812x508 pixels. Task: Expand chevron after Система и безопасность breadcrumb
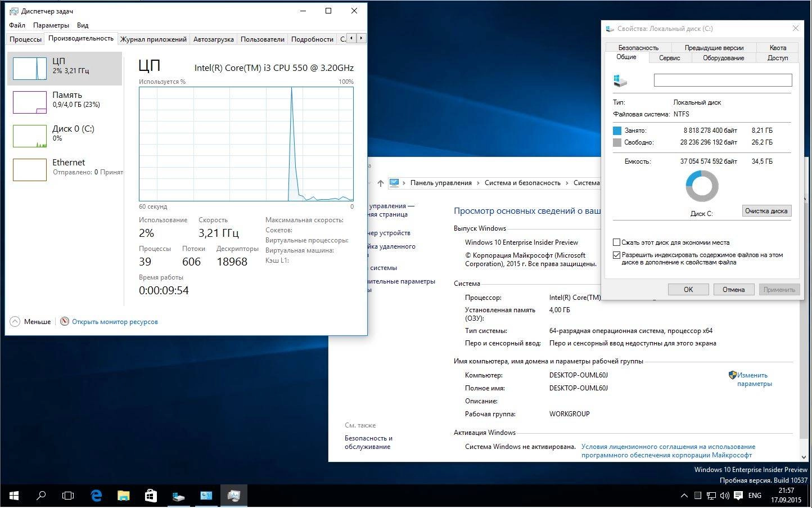[x=567, y=183]
